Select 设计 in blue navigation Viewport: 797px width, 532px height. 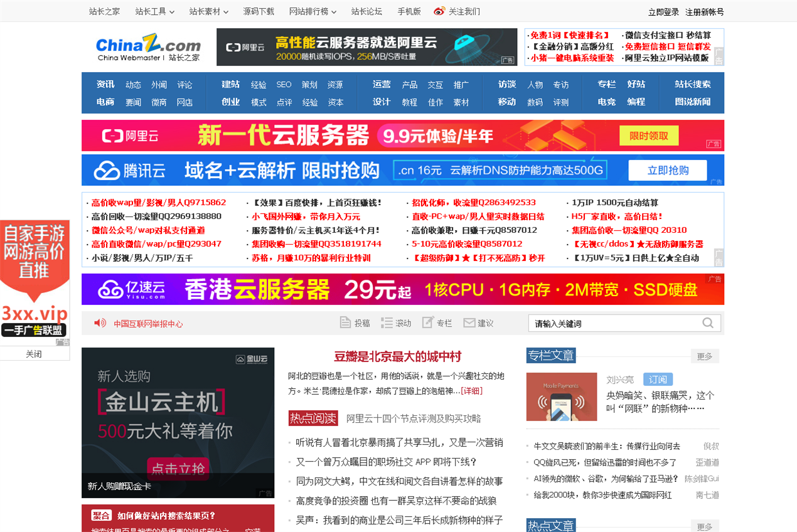tap(382, 102)
